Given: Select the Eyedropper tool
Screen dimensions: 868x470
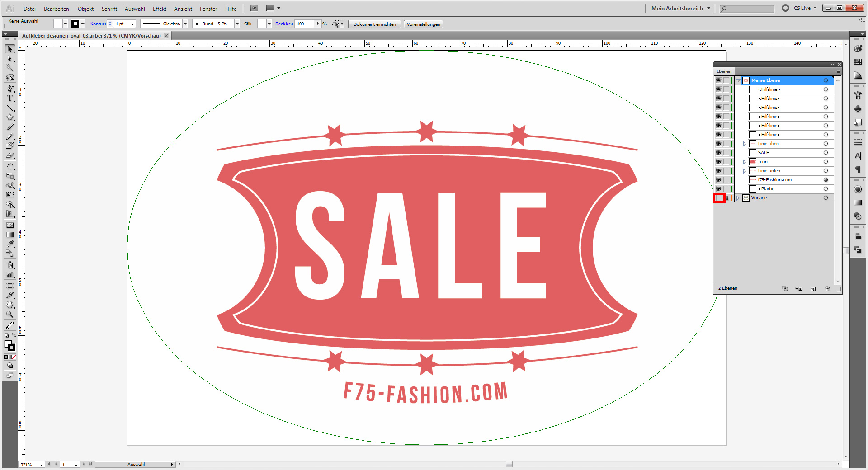Looking at the screenshot, I should click(x=10, y=244).
